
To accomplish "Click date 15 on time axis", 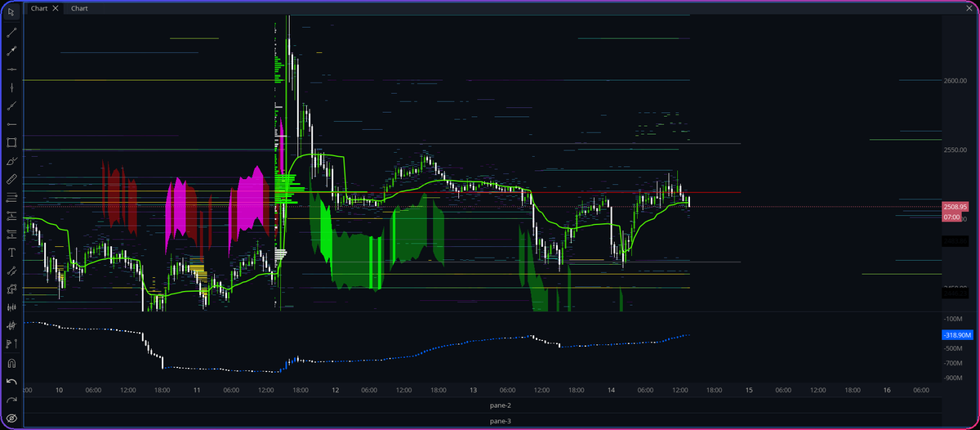I will [749, 391].
